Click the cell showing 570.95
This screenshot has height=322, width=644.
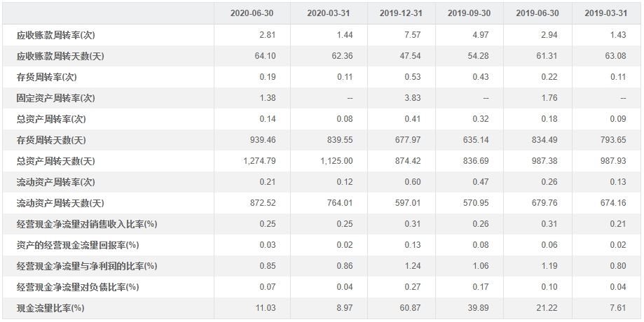475,203
